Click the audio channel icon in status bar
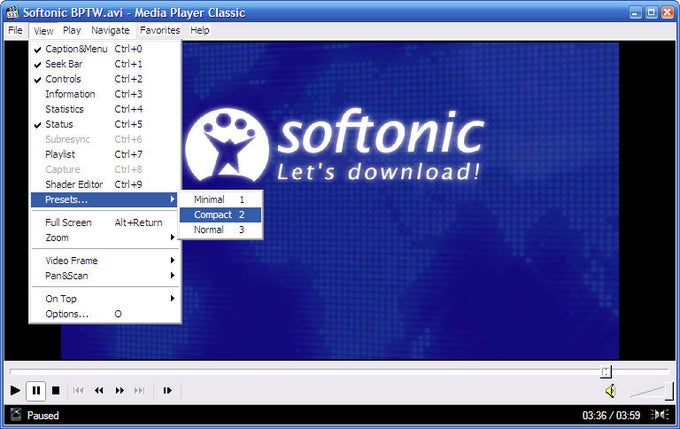This screenshot has height=429, width=680. tap(660, 415)
